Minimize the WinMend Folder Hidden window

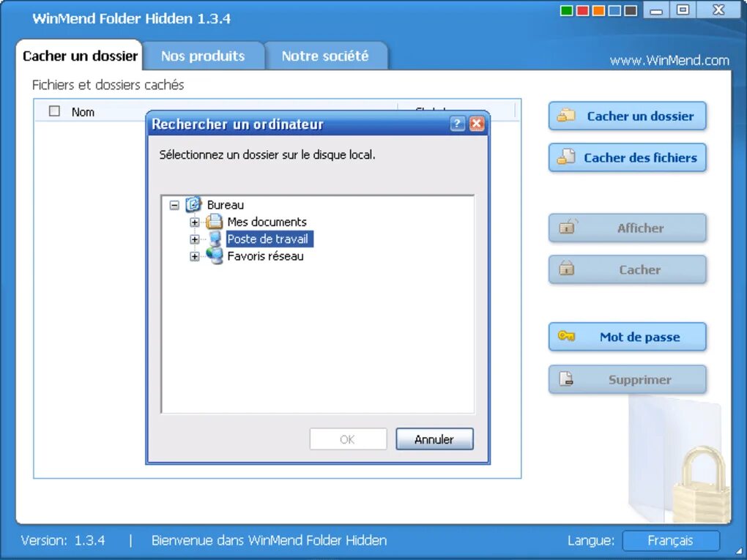[656, 10]
